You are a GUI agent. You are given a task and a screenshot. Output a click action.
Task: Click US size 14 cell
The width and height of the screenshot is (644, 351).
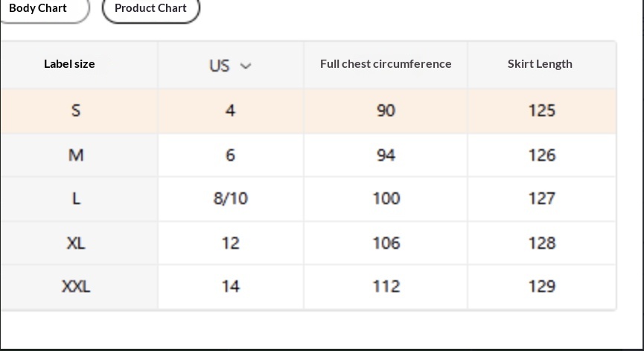click(230, 286)
